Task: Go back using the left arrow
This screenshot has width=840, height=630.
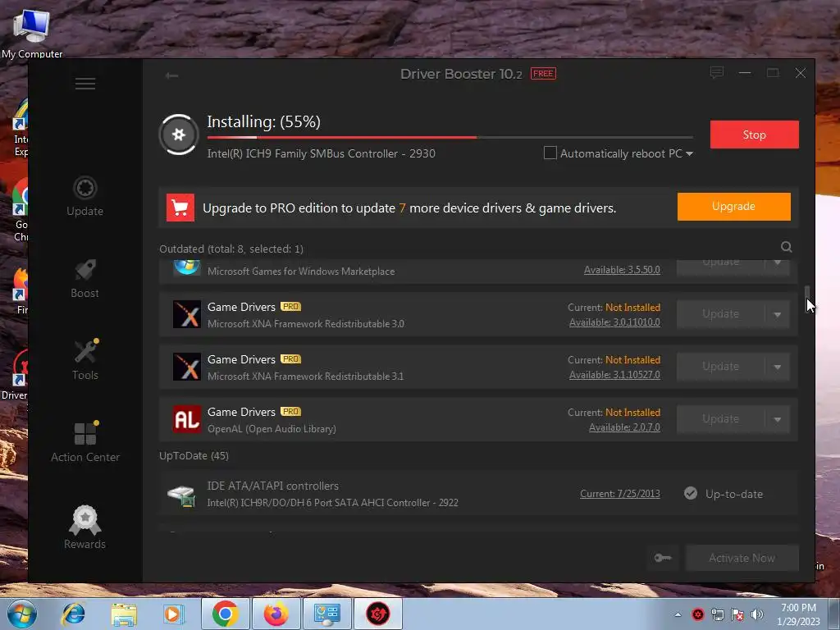Action: tap(171, 75)
